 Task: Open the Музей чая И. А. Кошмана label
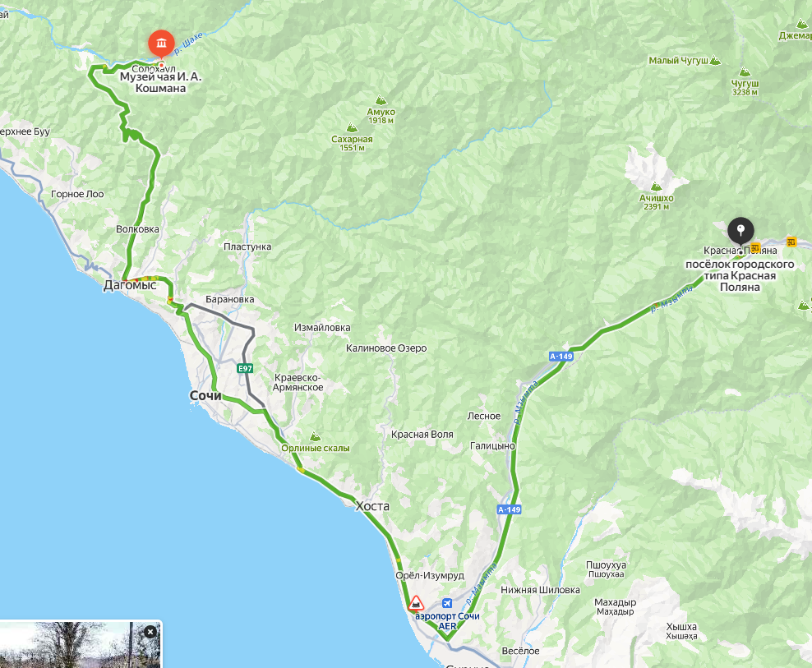point(160,82)
